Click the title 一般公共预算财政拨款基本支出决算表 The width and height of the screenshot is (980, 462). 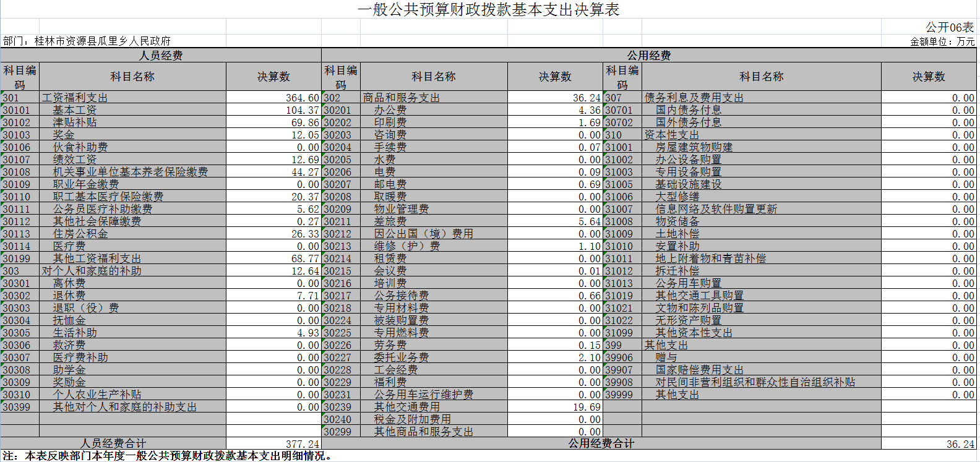coord(488,9)
